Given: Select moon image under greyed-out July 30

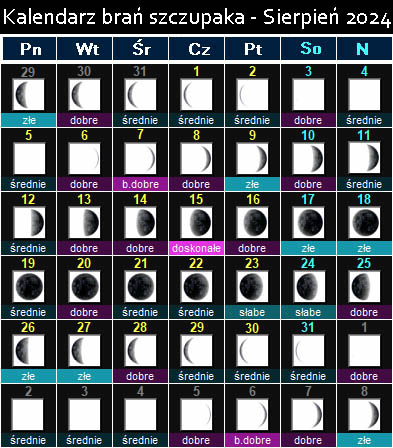Looking at the screenshot, I should [x=84, y=95].
